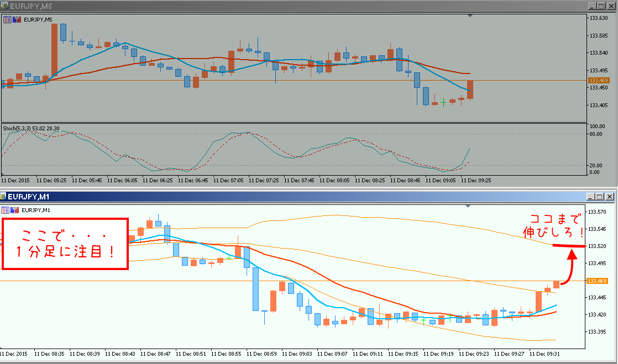Image resolution: width=618 pixels, height=364 pixels.
Task: Click the orange 133.469 price tag on M5 chart
Action: (x=598, y=81)
